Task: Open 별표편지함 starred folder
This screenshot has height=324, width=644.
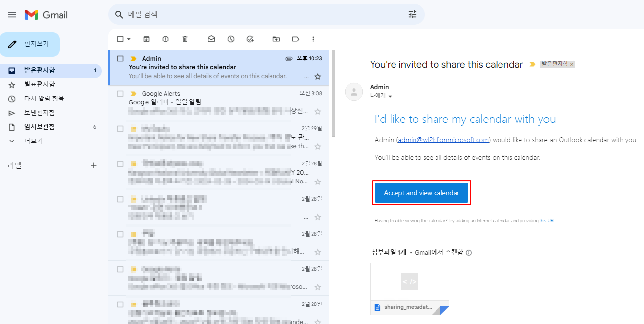Action: click(51, 84)
